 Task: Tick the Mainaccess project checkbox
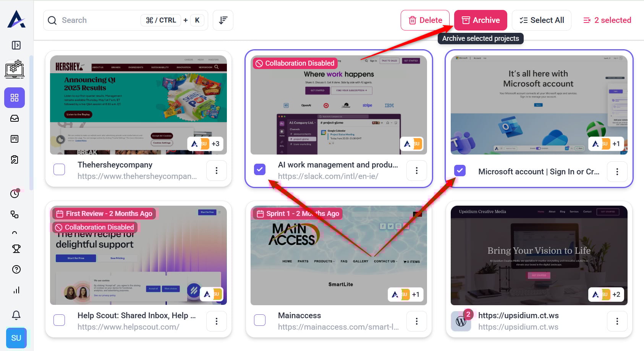pyautogui.click(x=260, y=320)
